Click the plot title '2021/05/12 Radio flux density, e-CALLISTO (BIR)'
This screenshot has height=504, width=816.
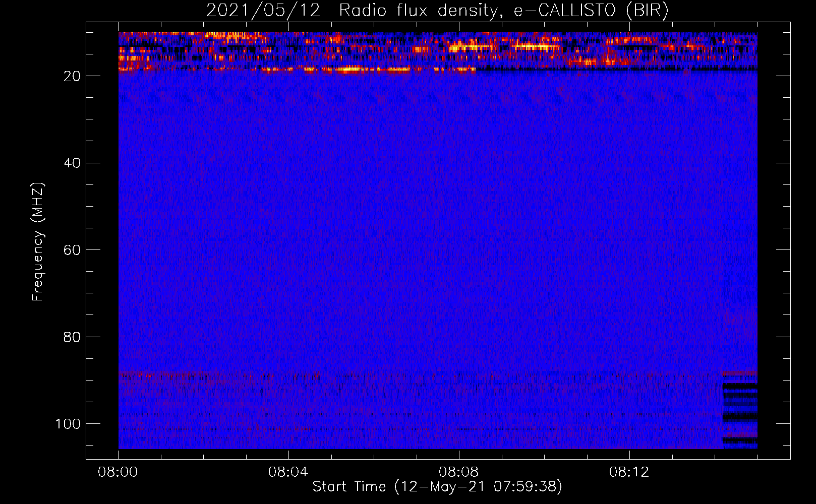click(437, 11)
